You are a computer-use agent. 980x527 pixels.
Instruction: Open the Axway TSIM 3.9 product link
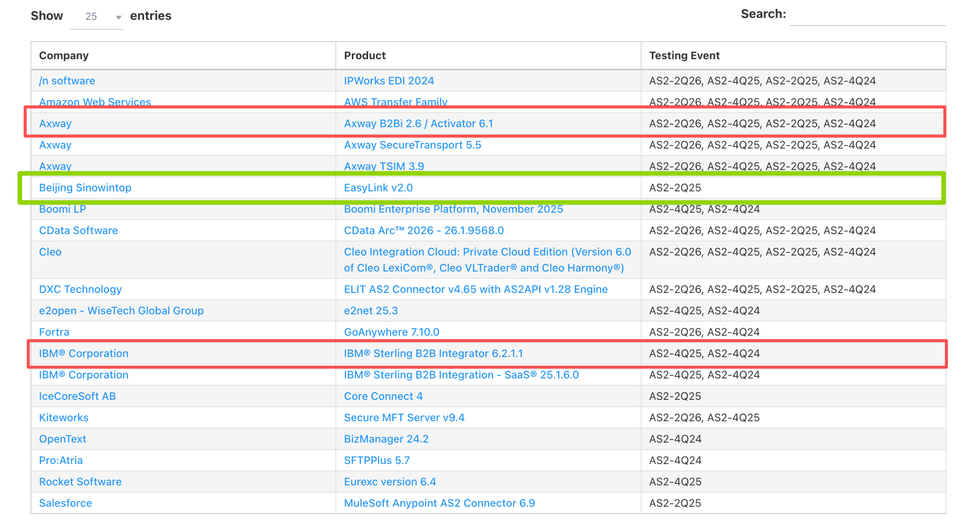[384, 166]
